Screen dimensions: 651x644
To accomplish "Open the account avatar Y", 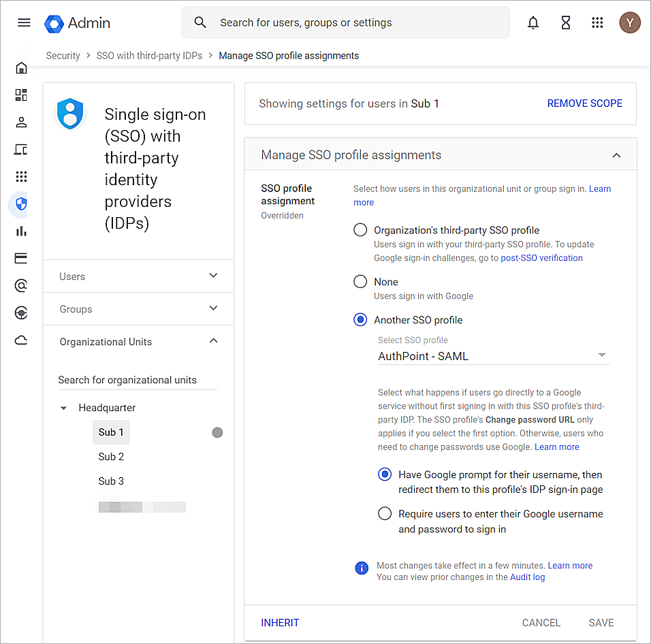I will coord(629,22).
